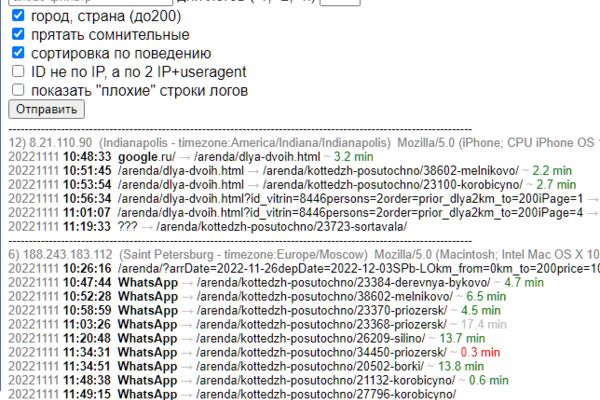Click the Macintosh user agent string
This screenshot has width=600, height=400.
(487, 255)
